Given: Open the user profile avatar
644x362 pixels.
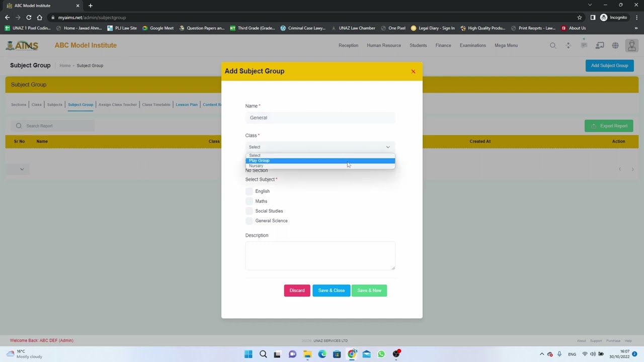Looking at the screenshot, I should 632,45.
